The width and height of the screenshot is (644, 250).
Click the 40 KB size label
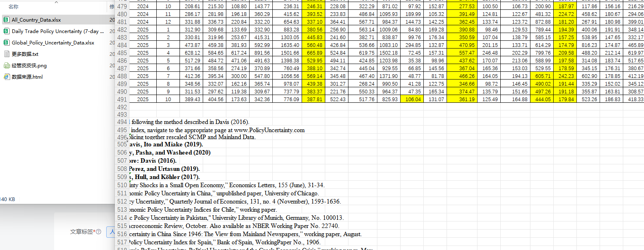[x=8, y=199]
